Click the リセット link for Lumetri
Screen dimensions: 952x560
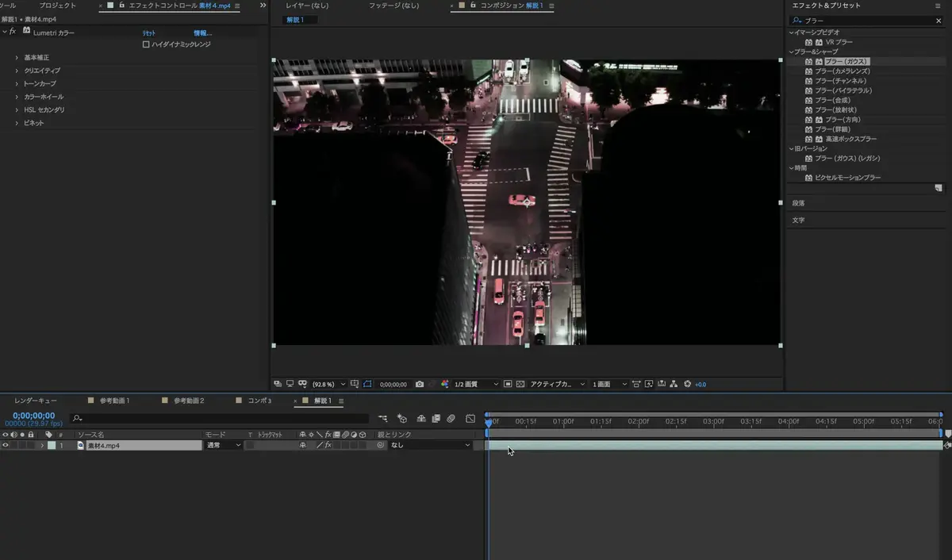[149, 33]
